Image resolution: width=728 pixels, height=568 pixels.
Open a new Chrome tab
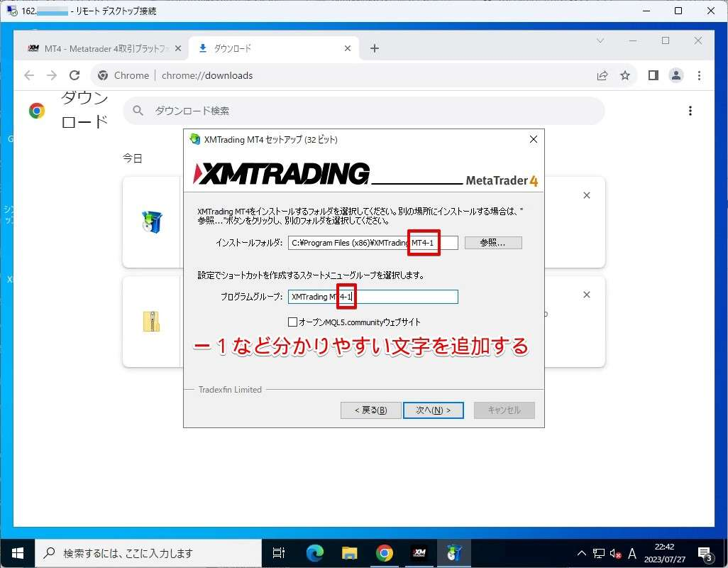point(375,48)
